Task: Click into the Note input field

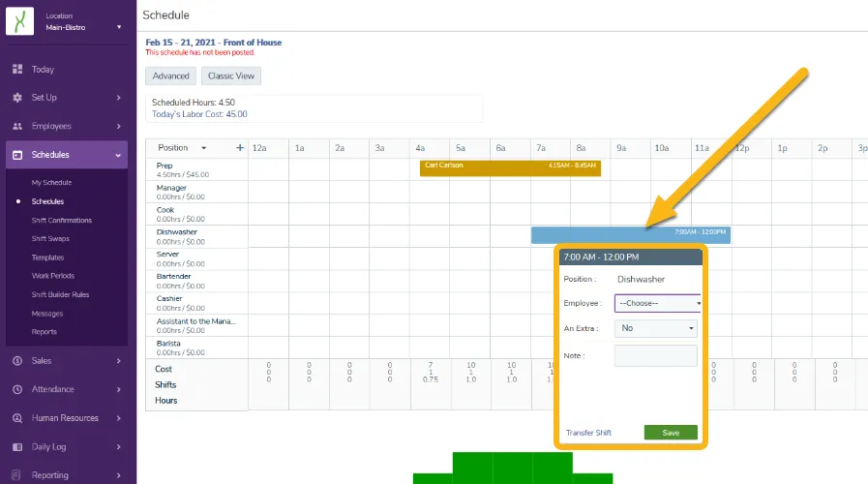Action: 656,355
